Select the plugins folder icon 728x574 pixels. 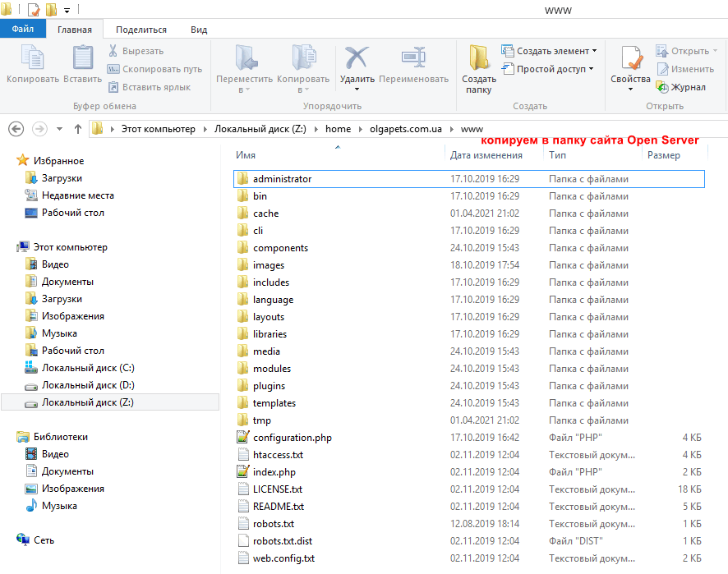coord(243,386)
